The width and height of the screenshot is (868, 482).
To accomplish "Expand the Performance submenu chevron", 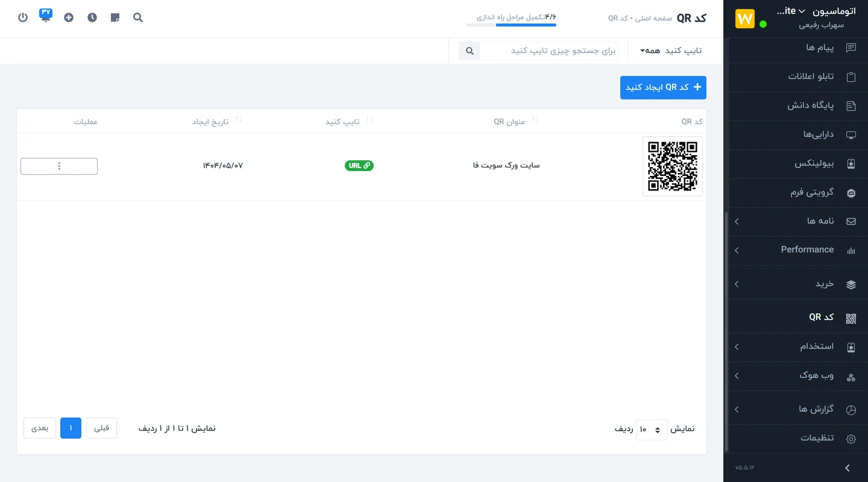I will (x=737, y=251).
